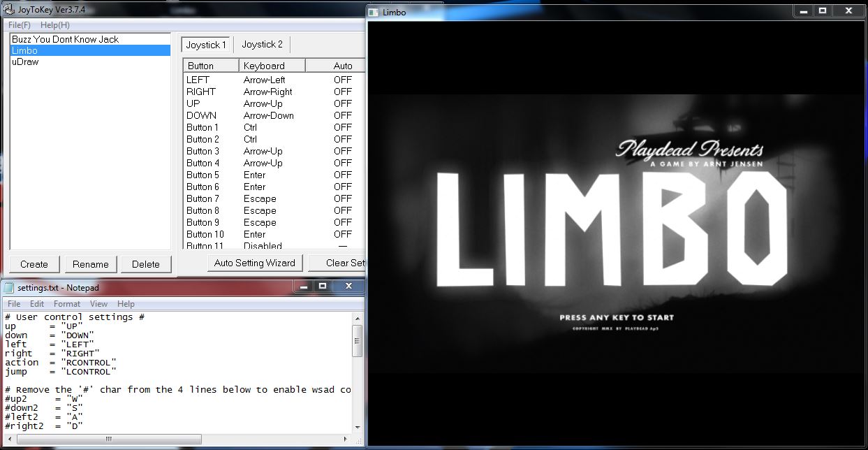The image size is (868, 450).
Task: Open the Auto Setting Wizard
Action: point(254,263)
